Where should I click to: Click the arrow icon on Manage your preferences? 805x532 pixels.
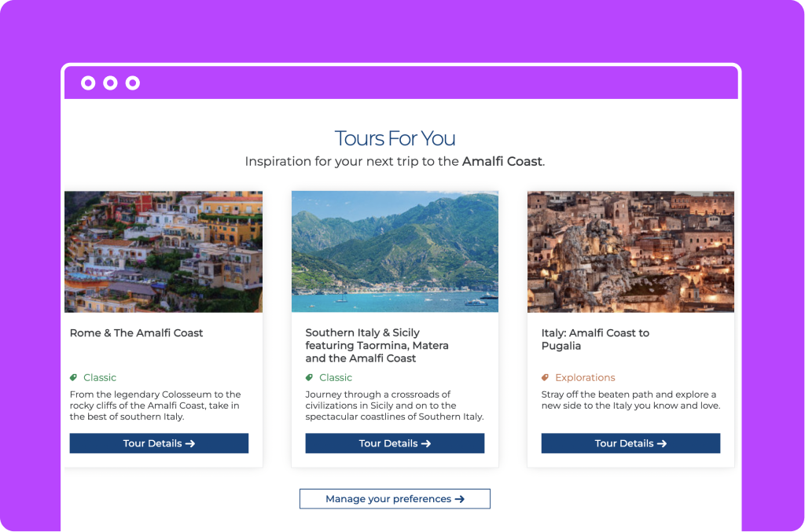pyautogui.click(x=459, y=499)
